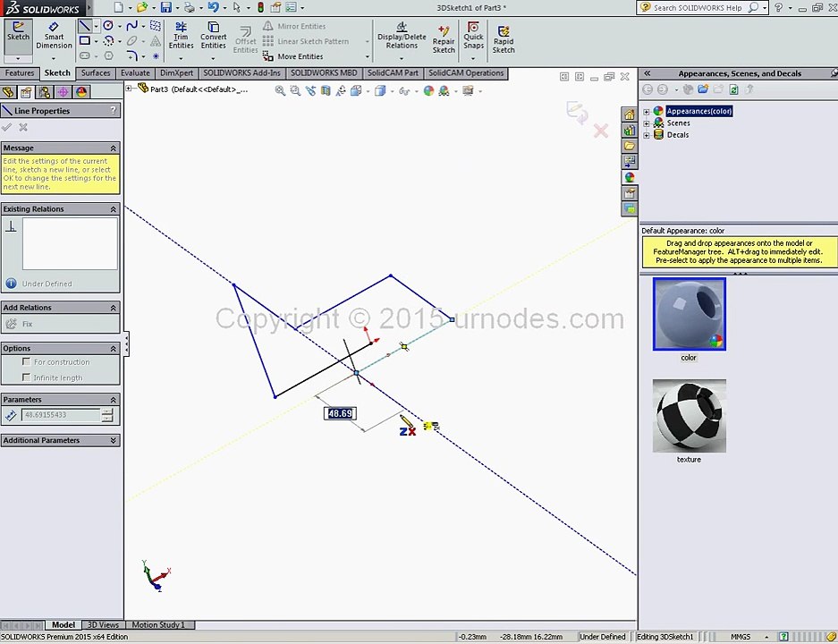Select the Corner Rectangle tool
Viewport: 838px width, 644px height.
[x=84, y=40]
